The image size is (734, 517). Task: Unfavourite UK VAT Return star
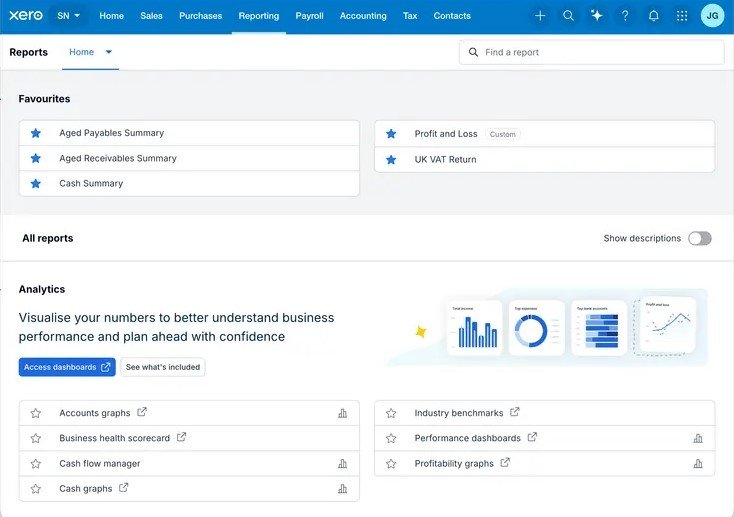point(391,160)
